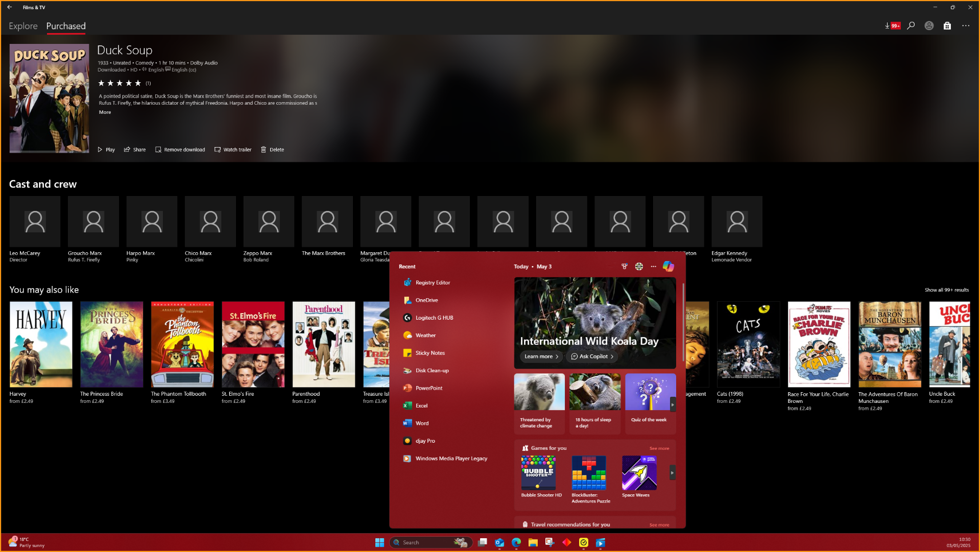Viewport: 980px width, 552px height.
Task: Open the taskbar weather widget
Action: 27,542
